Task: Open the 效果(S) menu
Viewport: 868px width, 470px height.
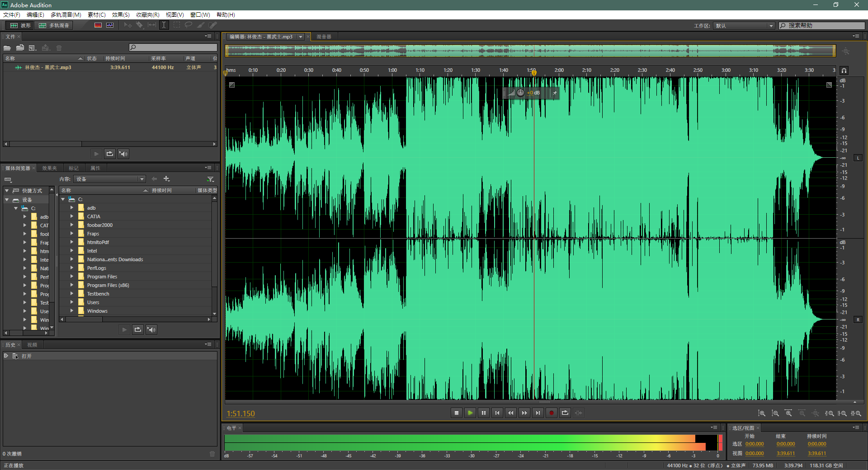Action: tap(121, 14)
